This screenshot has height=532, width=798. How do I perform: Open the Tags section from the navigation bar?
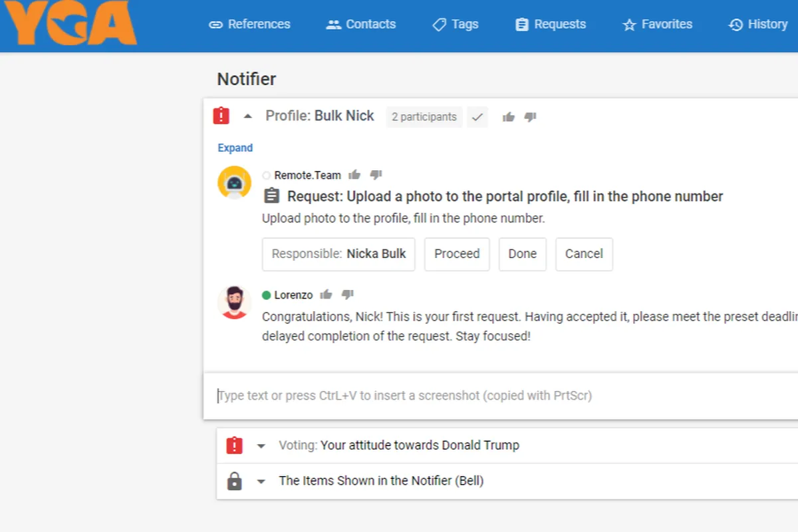[455, 24]
